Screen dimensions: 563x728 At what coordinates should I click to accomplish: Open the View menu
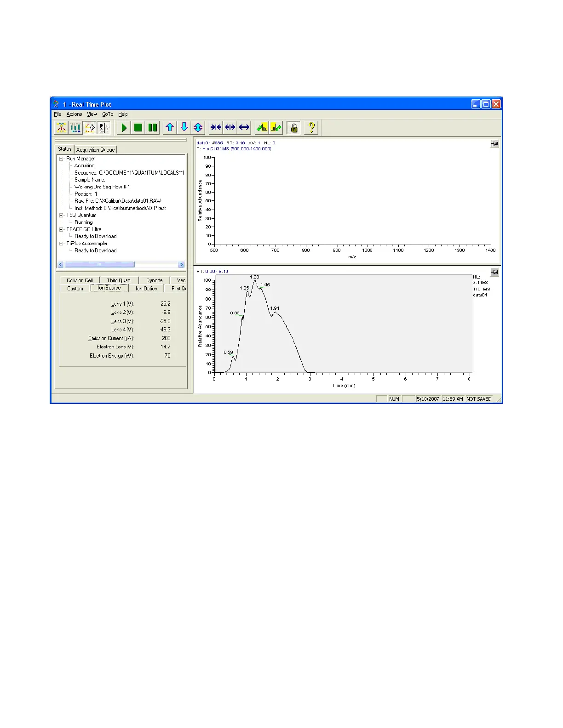92,114
